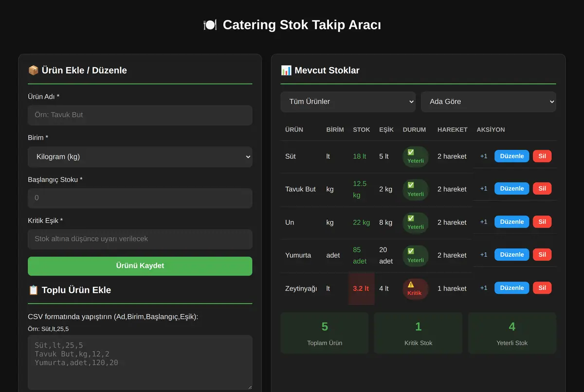
Task: Add +1 to Zeytinyağı stock
Action: tap(484, 288)
